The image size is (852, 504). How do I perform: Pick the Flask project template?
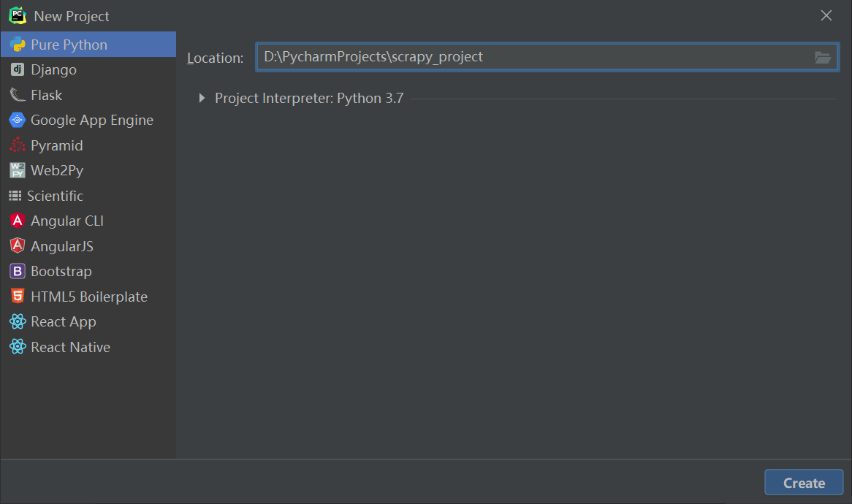pos(46,95)
